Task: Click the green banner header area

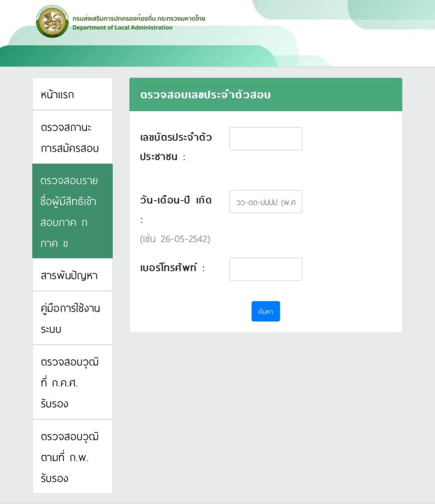Action: [x=218, y=33]
